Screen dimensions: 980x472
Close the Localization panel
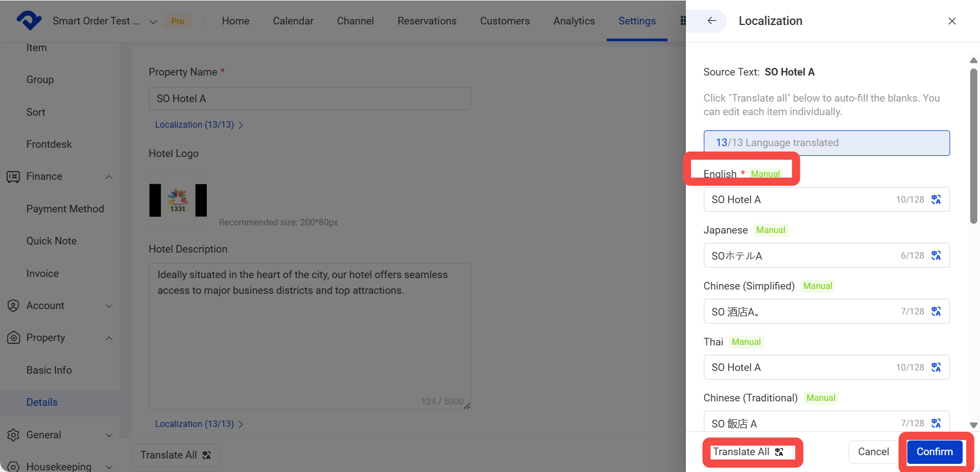[x=952, y=21]
